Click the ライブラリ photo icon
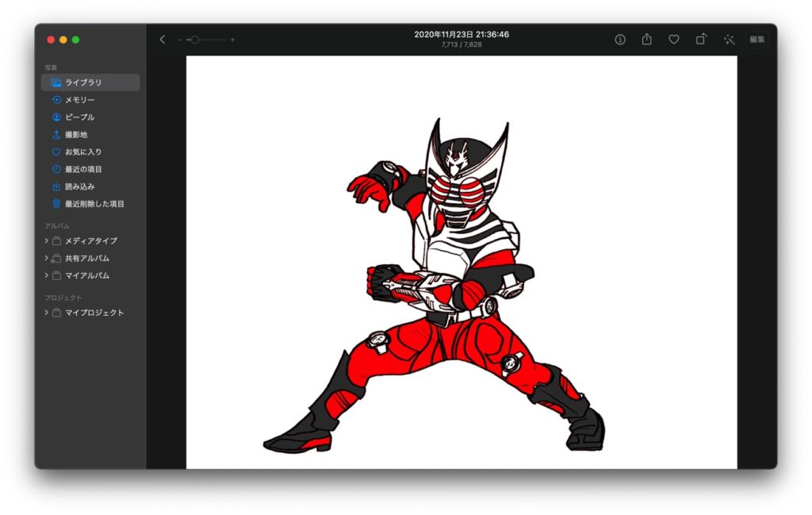 [x=56, y=83]
